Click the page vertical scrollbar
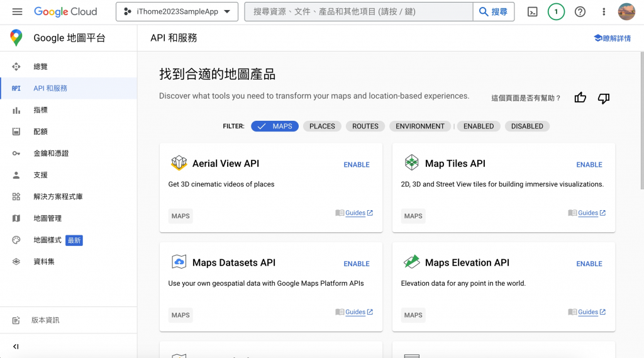This screenshot has height=358, width=644. pos(642,121)
